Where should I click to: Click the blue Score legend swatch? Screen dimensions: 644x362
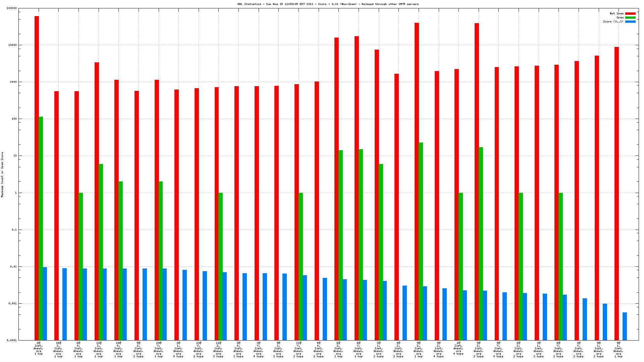coord(630,22)
